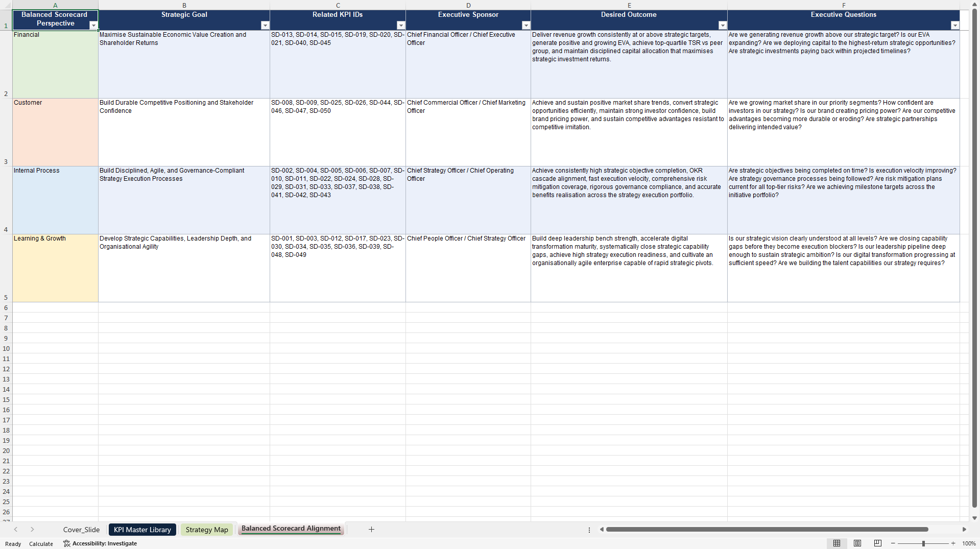Switch to Page Layout view
980x549 pixels.
click(857, 543)
